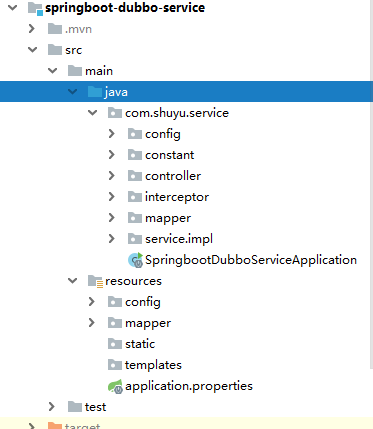
Task: Expand the constant package arrow
Action: tap(112, 155)
